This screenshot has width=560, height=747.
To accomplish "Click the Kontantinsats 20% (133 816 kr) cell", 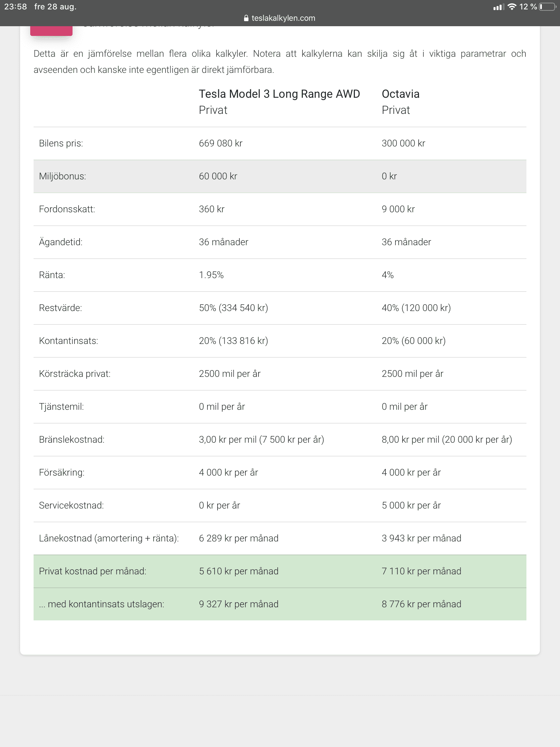I will pos(233,341).
